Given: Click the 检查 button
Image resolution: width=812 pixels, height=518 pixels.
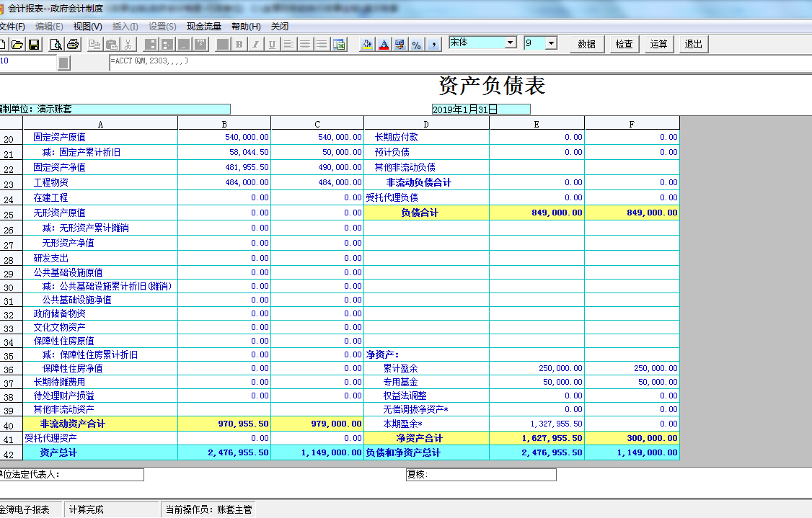Looking at the screenshot, I should pyautogui.click(x=624, y=44).
